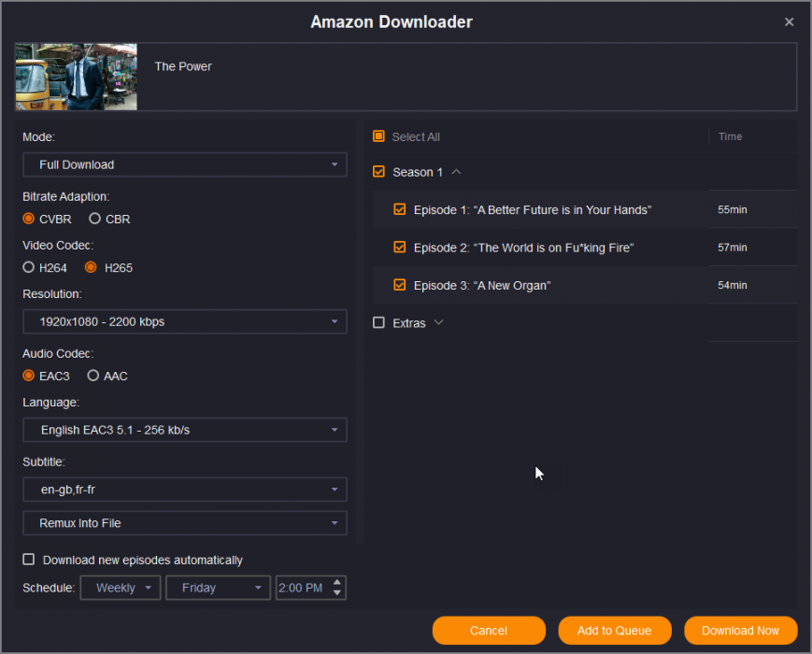
Task: Select EAC3 audio codec
Action: 46,376
